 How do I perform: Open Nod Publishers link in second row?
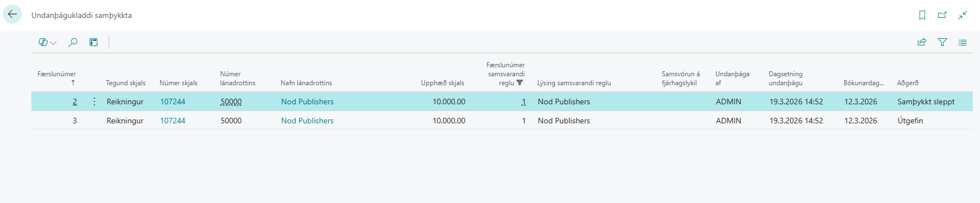click(307, 121)
